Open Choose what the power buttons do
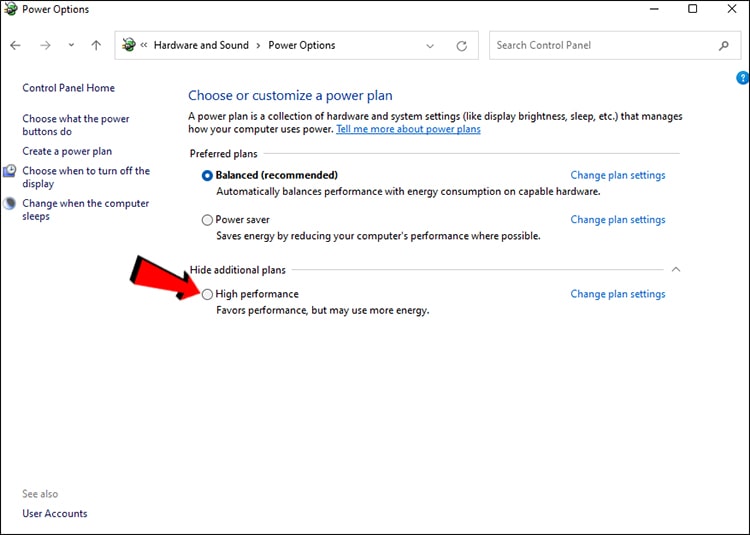 point(76,125)
